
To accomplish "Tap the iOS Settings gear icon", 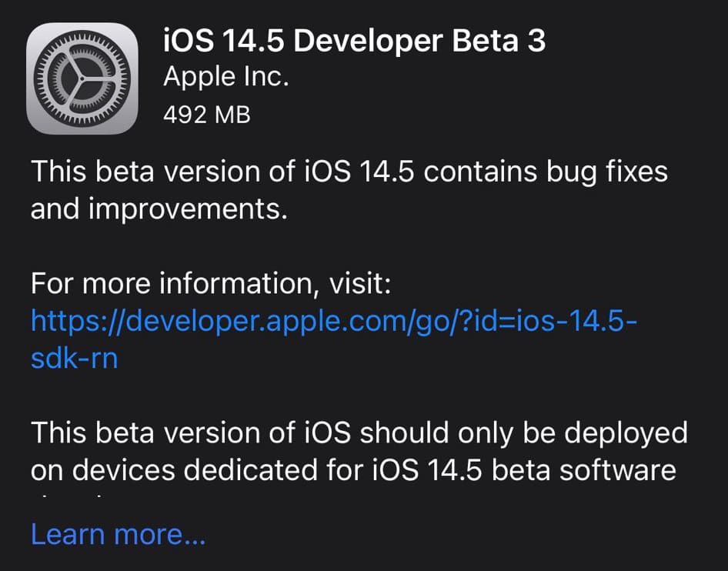I will click(82, 78).
